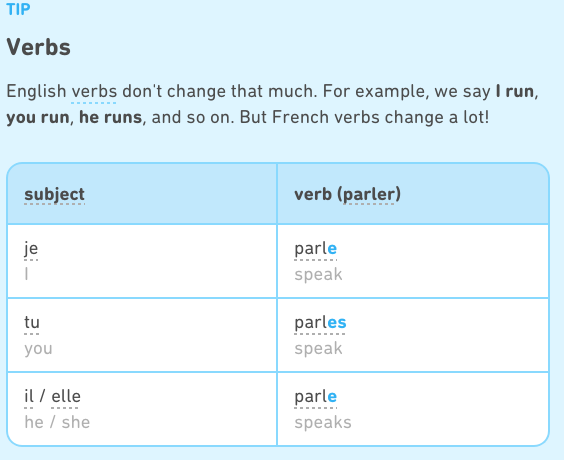Image resolution: width=564 pixels, height=460 pixels.
Task: Click the gray translation "you" under tu
Action: click(38, 349)
